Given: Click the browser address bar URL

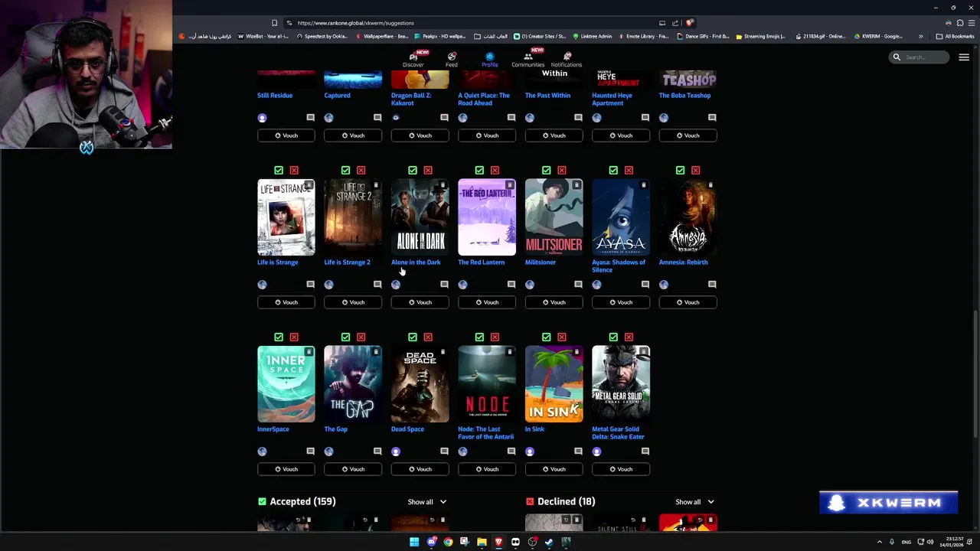Looking at the screenshot, I should (355, 23).
